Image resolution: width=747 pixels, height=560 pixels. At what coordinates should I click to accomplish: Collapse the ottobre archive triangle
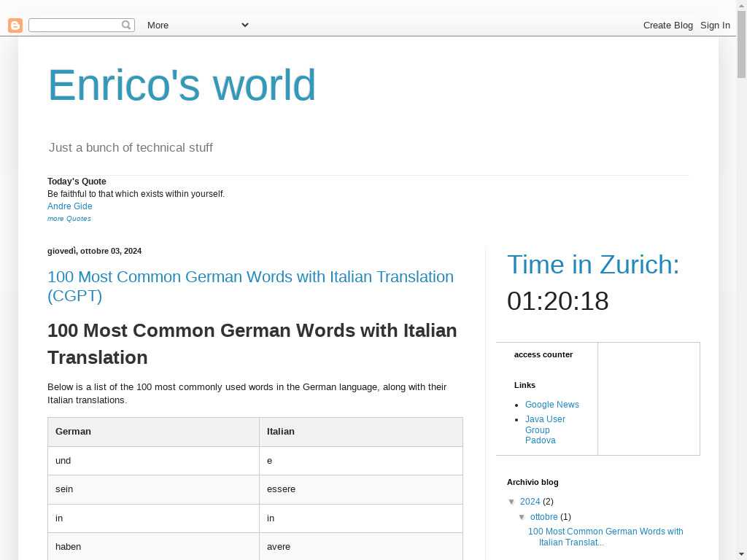pos(522,517)
